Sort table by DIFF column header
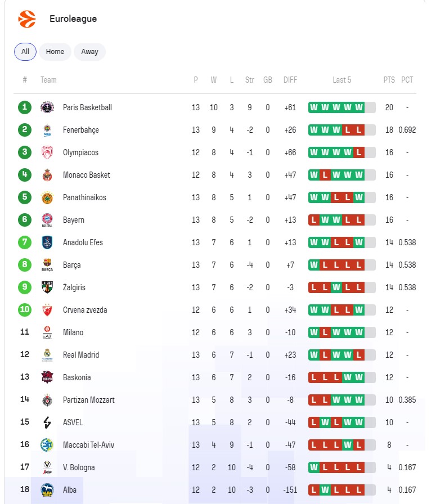The width and height of the screenshot is (436, 504). tap(290, 80)
